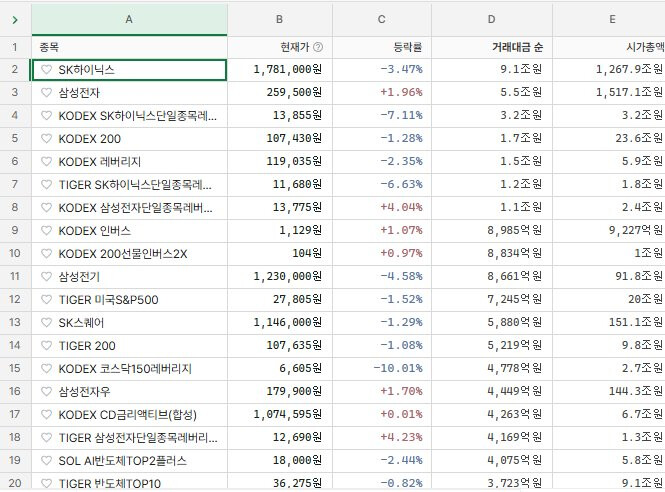The width and height of the screenshot is (665, 492).
Task: Click heart next to SOL AI반도체TOP2플러스
Action: coord(46,460)
